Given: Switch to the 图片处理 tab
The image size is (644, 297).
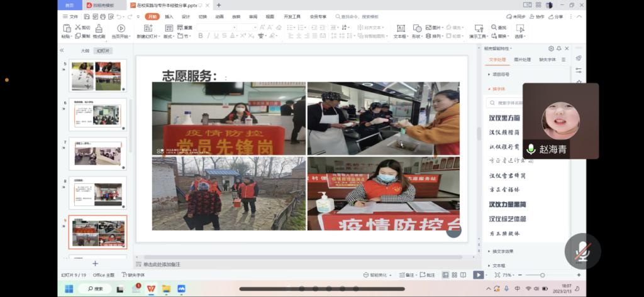Looking at the screenshot, I should tap(522, 60).
